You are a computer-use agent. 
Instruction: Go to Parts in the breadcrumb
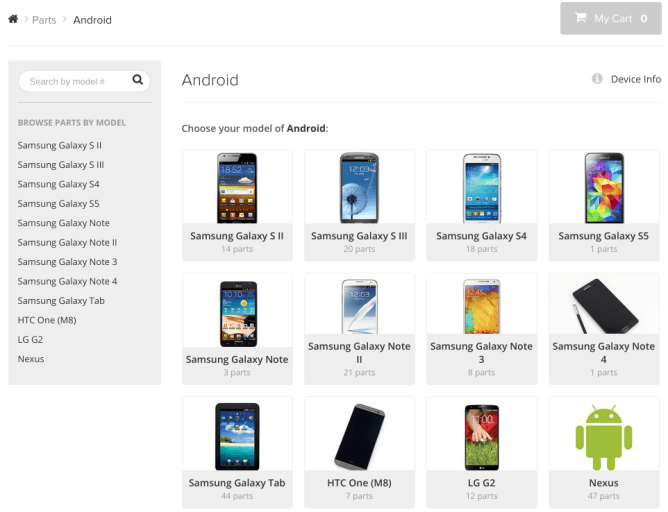pos(44,20)
